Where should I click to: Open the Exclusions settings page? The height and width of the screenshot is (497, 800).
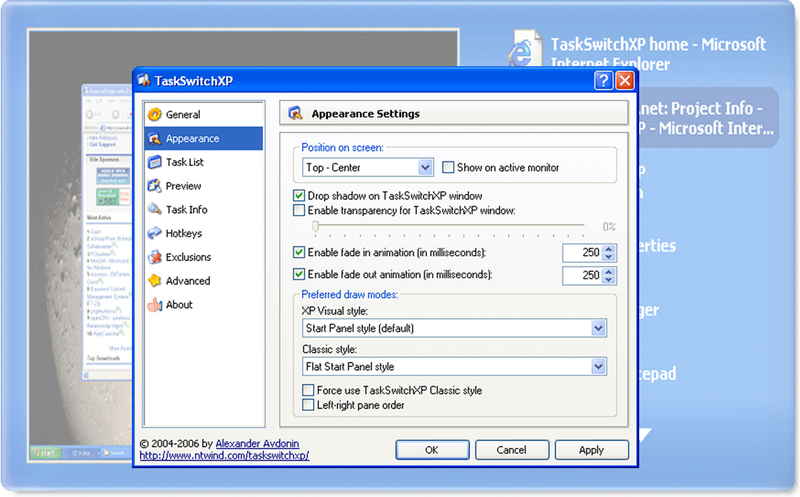click(x=188, y=257)
